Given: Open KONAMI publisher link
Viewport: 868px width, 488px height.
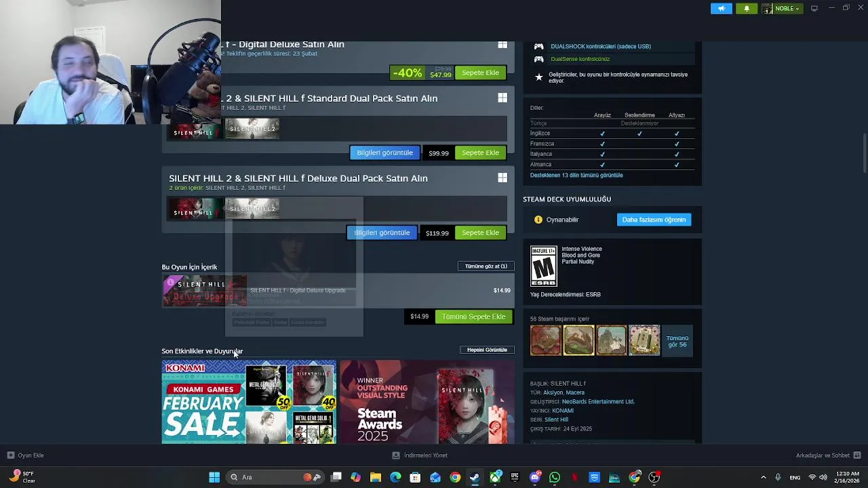Looking at the screenshot, I should [563, 411].
